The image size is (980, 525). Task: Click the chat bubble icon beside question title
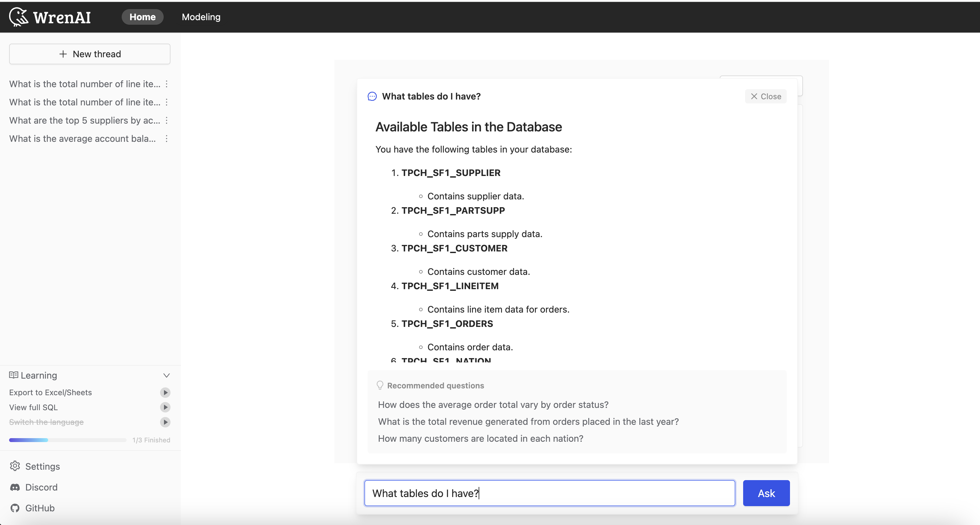click(372, 96)
